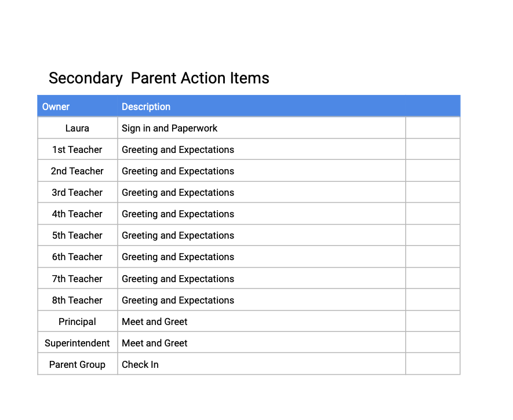Screen dimensions: 513x420
Task: Click the Superintendent owner cell
Action: 77,343
